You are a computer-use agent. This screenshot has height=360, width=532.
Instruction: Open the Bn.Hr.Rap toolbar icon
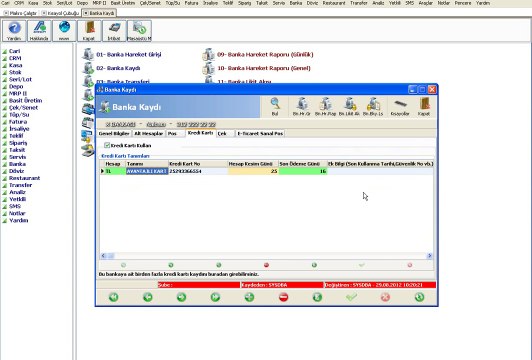[x=325, y=107]
